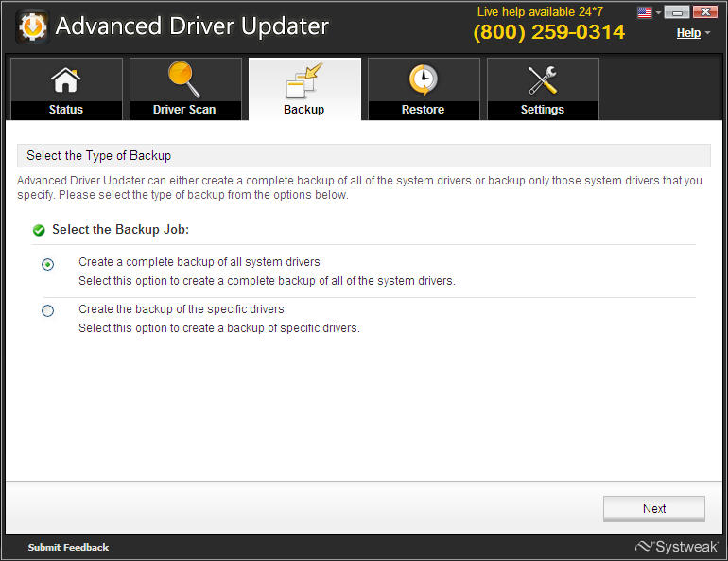Open the Settings tab
Screen dimensions: 728x561
543,89
